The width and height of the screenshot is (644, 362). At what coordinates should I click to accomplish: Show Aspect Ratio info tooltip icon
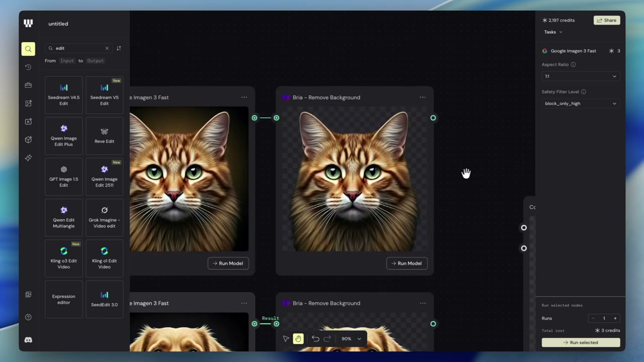573,64
